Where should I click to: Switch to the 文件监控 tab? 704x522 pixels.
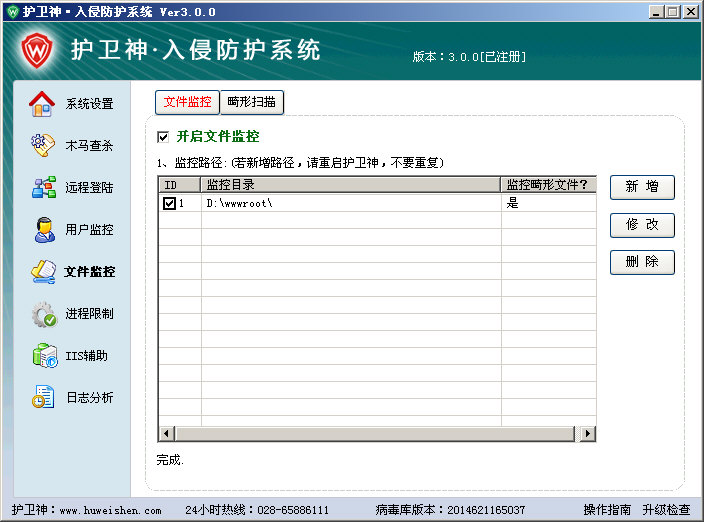click(x=187, y=102)
